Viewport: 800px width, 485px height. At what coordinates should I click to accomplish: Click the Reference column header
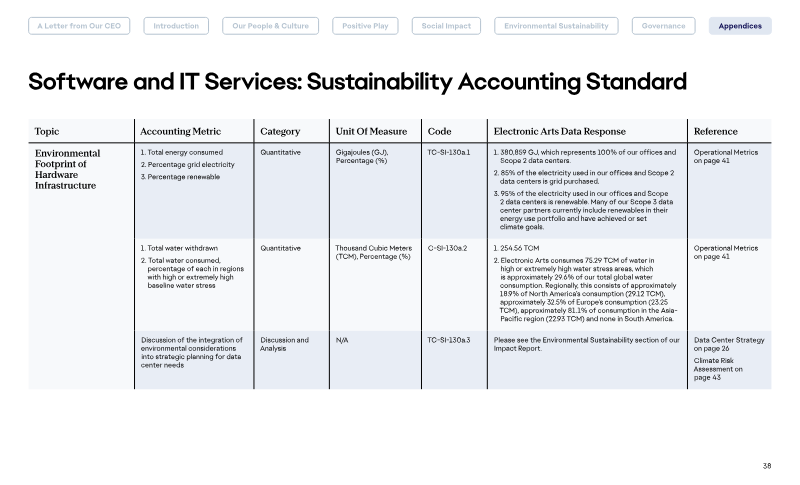(x=715, y=132)
